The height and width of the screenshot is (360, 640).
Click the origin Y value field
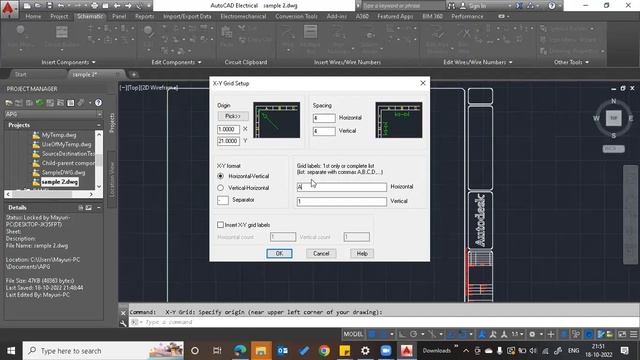(228, 141)
